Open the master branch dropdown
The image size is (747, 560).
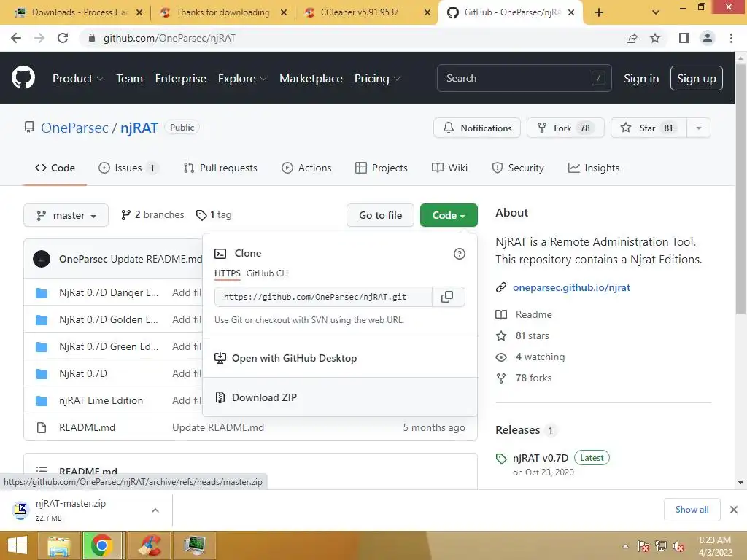[x=66, y=215]
